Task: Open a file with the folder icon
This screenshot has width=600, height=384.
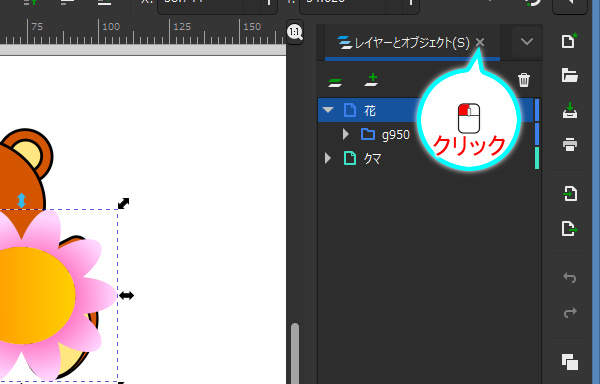Action: click(x=570, y=75)
